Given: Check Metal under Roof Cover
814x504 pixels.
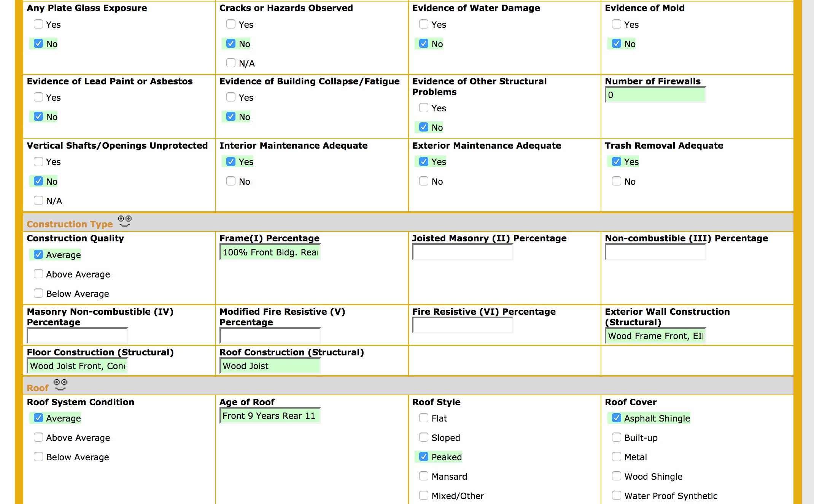Looking at the screenshot, I should tap(616, 457).
